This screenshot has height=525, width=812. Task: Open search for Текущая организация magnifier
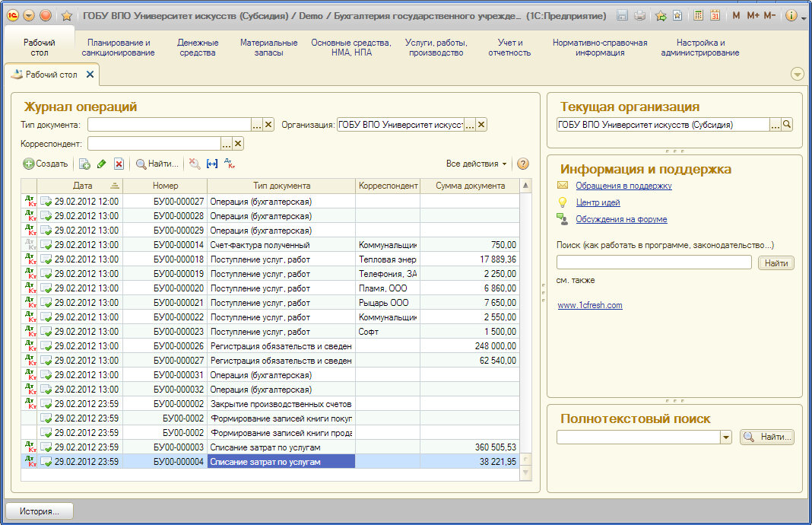[x=787, y=124]
